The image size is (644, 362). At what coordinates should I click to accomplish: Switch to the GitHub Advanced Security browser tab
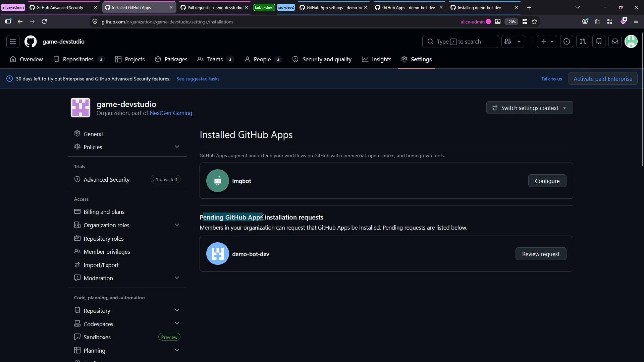64,7
